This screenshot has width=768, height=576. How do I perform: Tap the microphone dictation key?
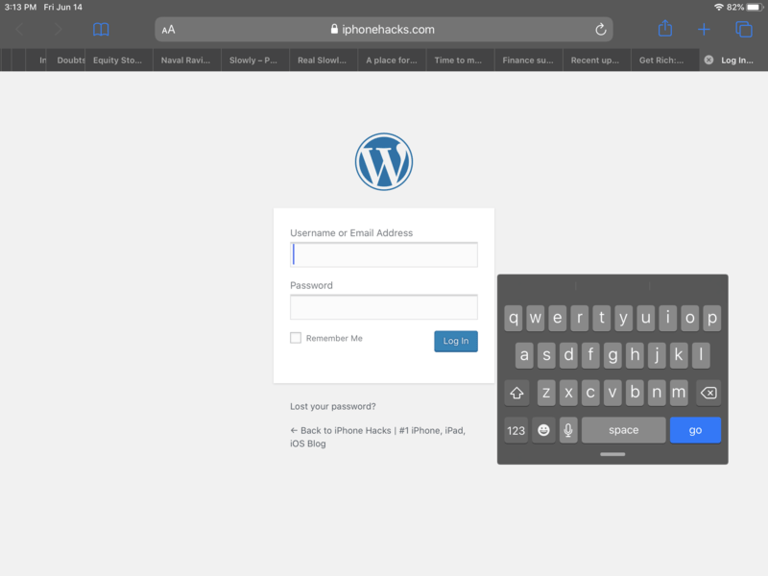point(568,430)
